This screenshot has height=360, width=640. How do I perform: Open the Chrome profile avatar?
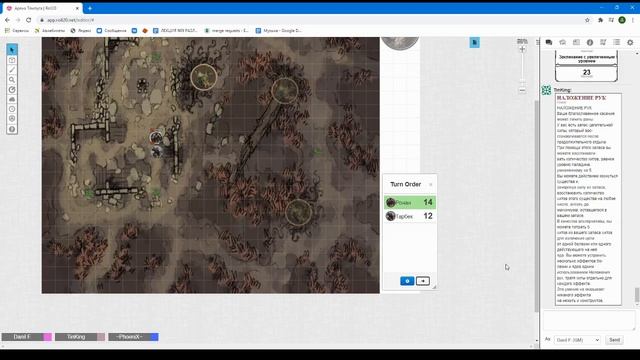(622, 20)
